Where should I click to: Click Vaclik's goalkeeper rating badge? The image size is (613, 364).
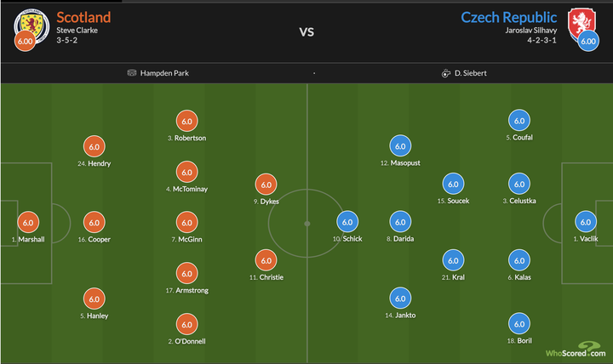[585, 223]
